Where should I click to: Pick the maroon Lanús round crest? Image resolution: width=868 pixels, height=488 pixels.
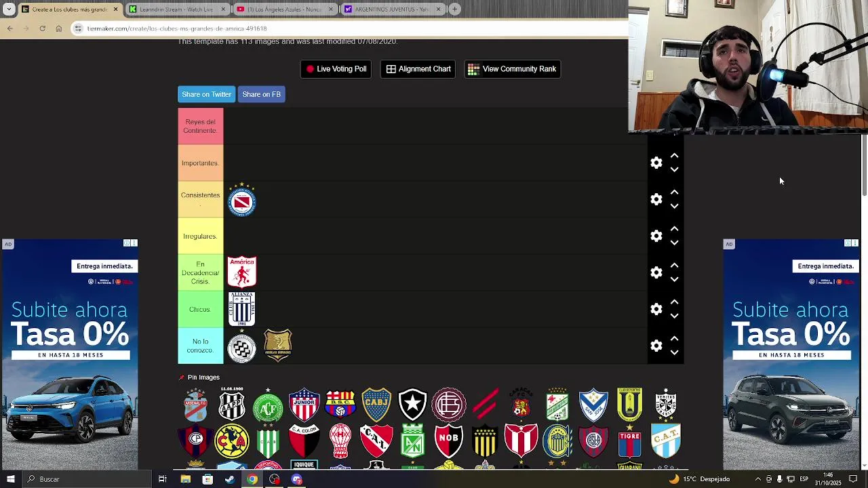(449, 405)
